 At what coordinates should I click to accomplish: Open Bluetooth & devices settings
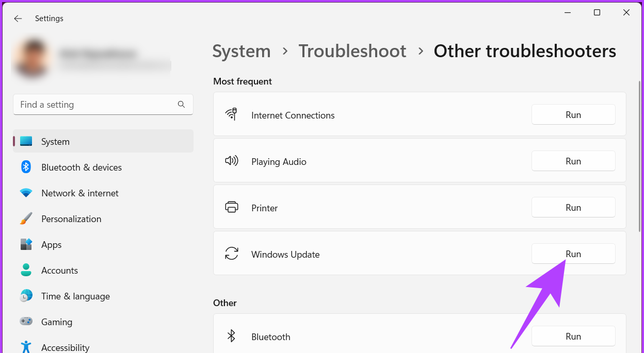103,167
